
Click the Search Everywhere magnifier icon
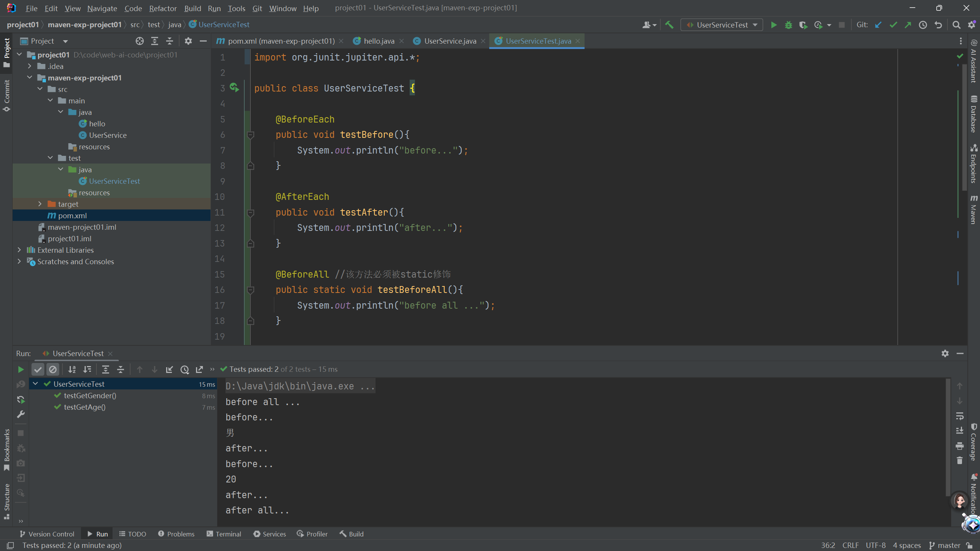956,25
